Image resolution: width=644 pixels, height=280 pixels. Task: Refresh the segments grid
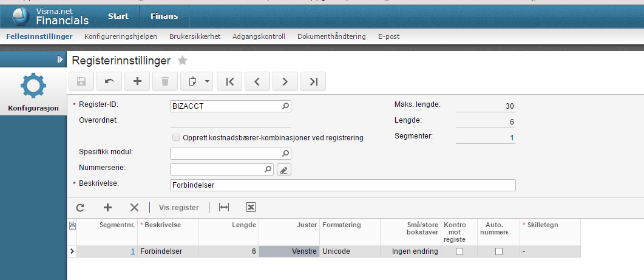pos(80,208)
